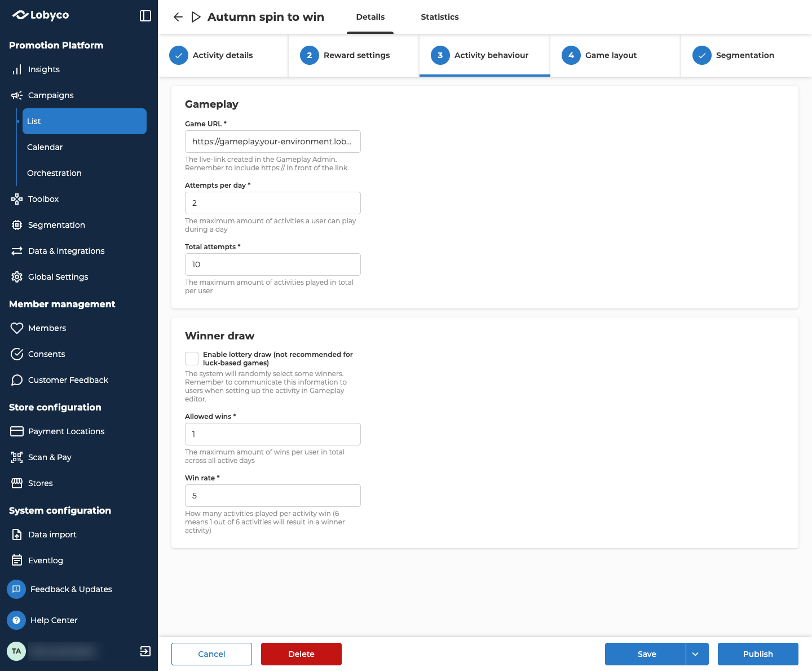812x671 pixels.
Task: Click the Customer Feedback speech bubble icon
Action: 17,380
